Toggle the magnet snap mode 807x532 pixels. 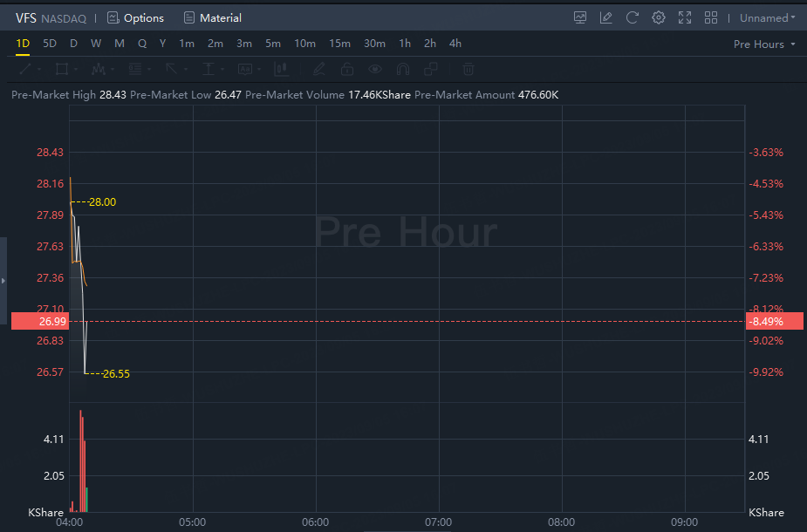point(403,69)
